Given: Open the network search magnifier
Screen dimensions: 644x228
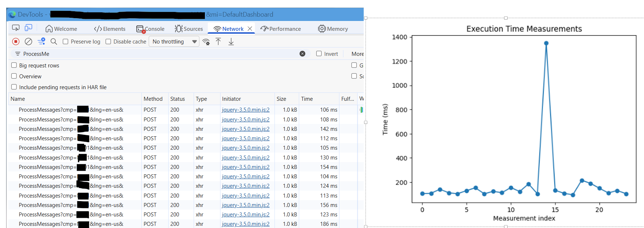Looking at the screenshot, I should tap(54, 42).
